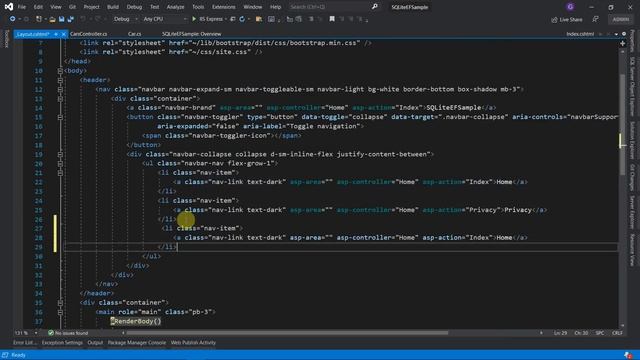Viewport: 640px width, 360px height.
Task: Open the notifications icon in status bar
Action: (x=628, y=355)
